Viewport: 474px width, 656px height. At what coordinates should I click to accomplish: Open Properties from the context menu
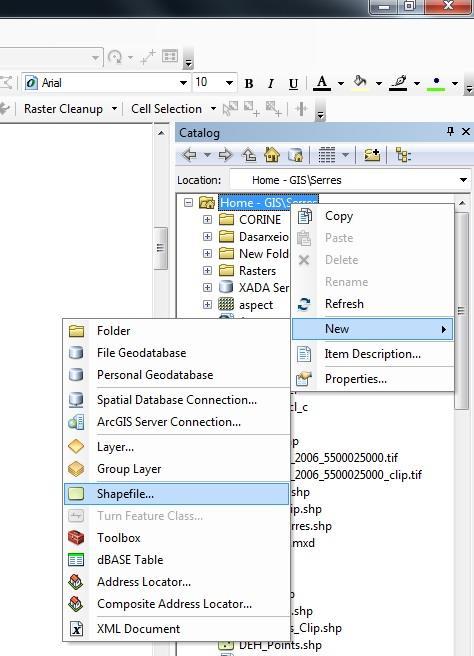tap(372, 379)
